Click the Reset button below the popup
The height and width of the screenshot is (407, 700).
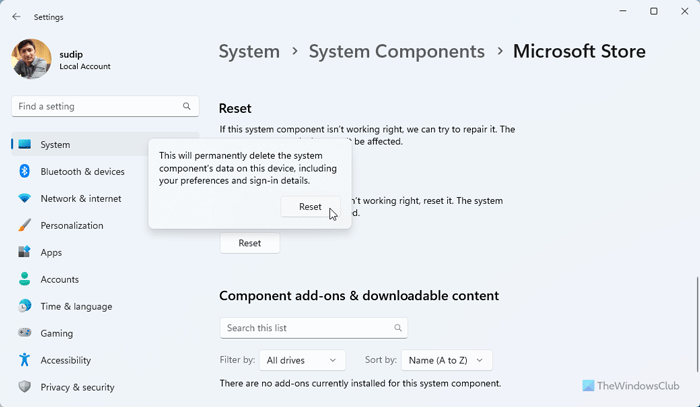250,243
